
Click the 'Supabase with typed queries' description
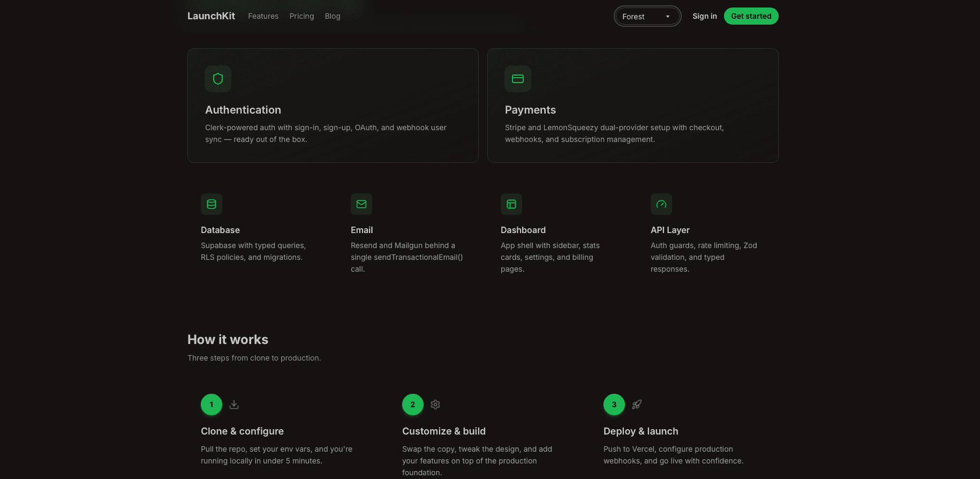click(253, 251)
